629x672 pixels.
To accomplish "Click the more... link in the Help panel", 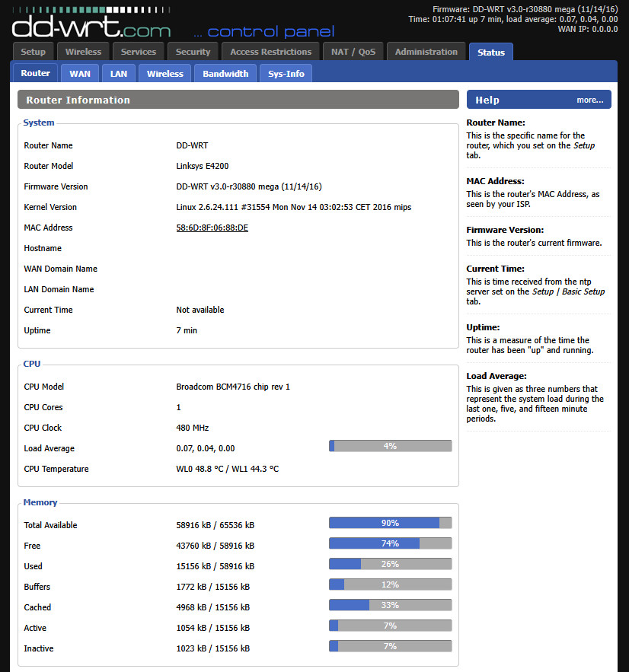I will point(589,99).
